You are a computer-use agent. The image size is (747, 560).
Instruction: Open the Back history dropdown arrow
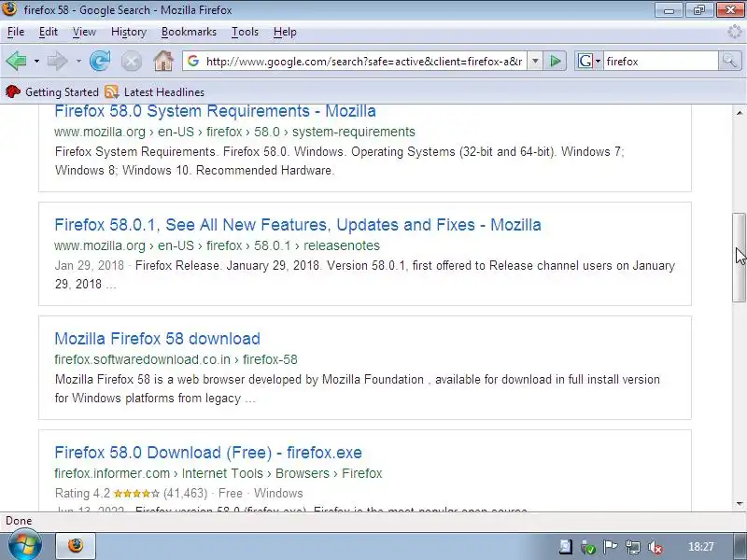36,62
